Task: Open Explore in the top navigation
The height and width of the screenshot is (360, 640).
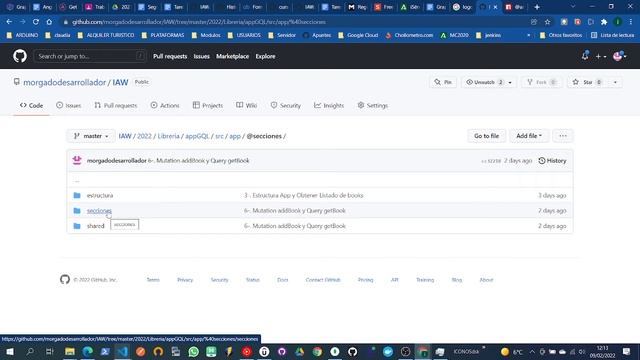Action: coord(265,56)
